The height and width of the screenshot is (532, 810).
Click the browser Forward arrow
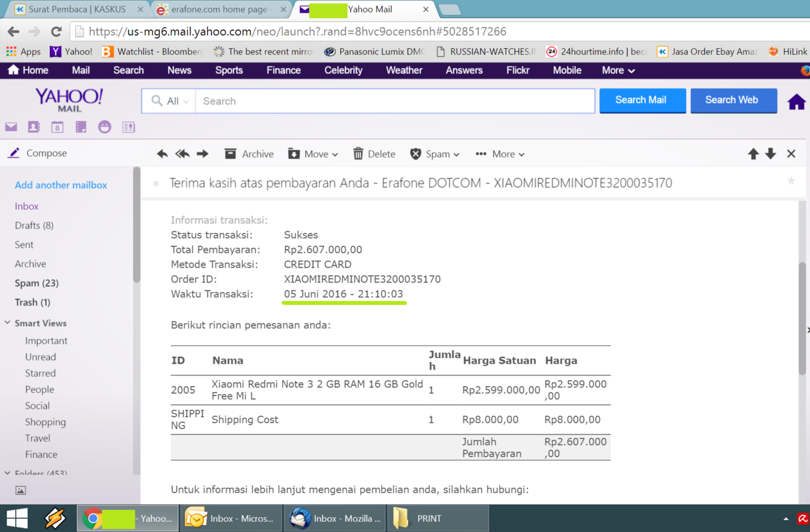(35, 31)
